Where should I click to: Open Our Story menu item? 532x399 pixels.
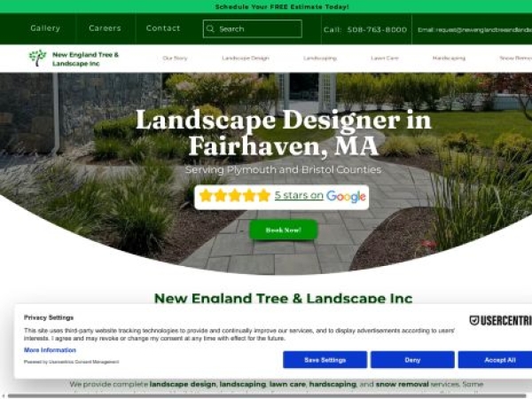pyautogui.click(x=175, y=58)
